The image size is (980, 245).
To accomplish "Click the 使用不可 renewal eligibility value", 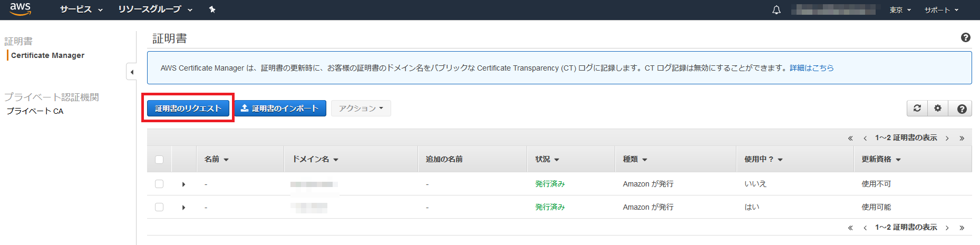I will click(x=876, y=184).
